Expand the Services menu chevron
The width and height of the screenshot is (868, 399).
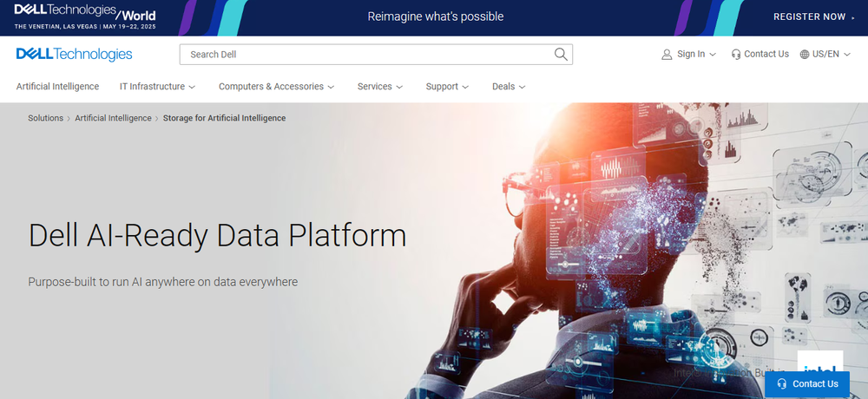point(399,87)
